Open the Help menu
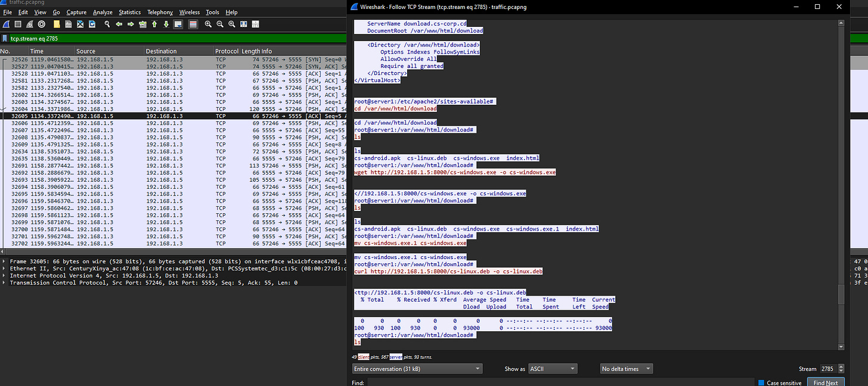Viewport: 868px width, 386px height. click(231, 12)
